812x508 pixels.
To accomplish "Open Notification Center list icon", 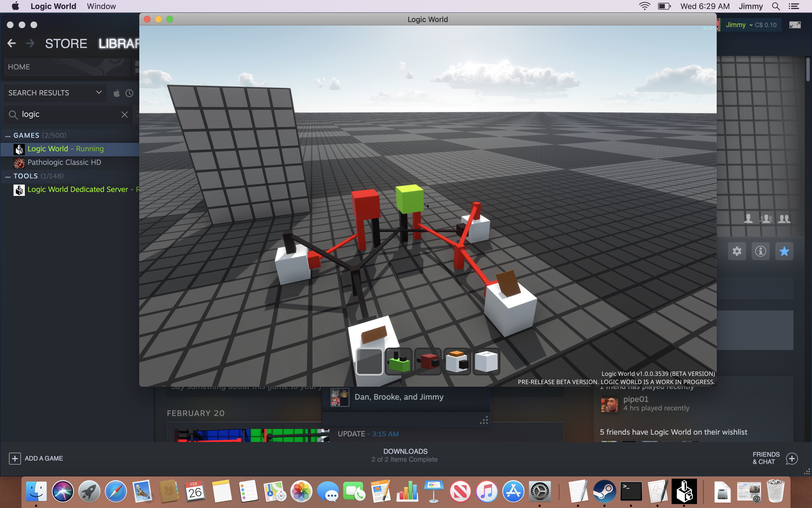I will (794, 6).
